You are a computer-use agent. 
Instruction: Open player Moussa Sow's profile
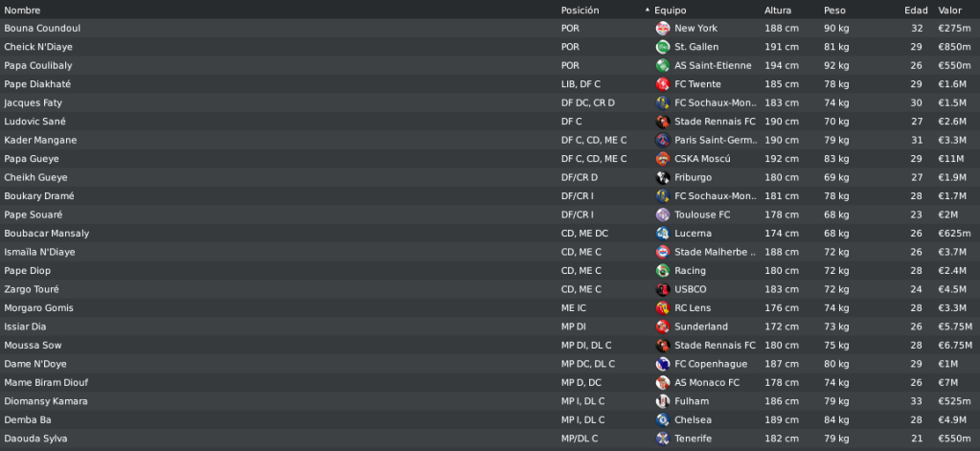pyautogui.click(x=33, y=346)
